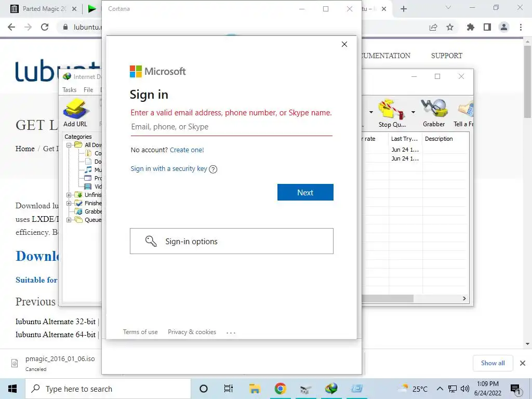
Task: Click the taskbar search box
Action: pyautogui.click(x=108, y=389)
